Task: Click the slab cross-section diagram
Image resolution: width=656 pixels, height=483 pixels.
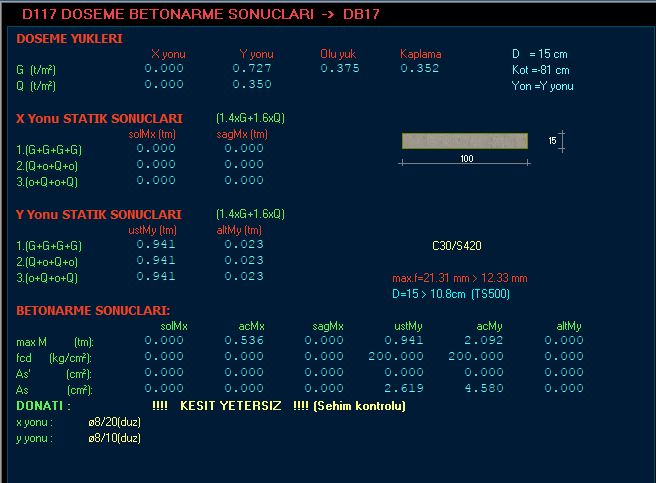Action: point(465,142)
